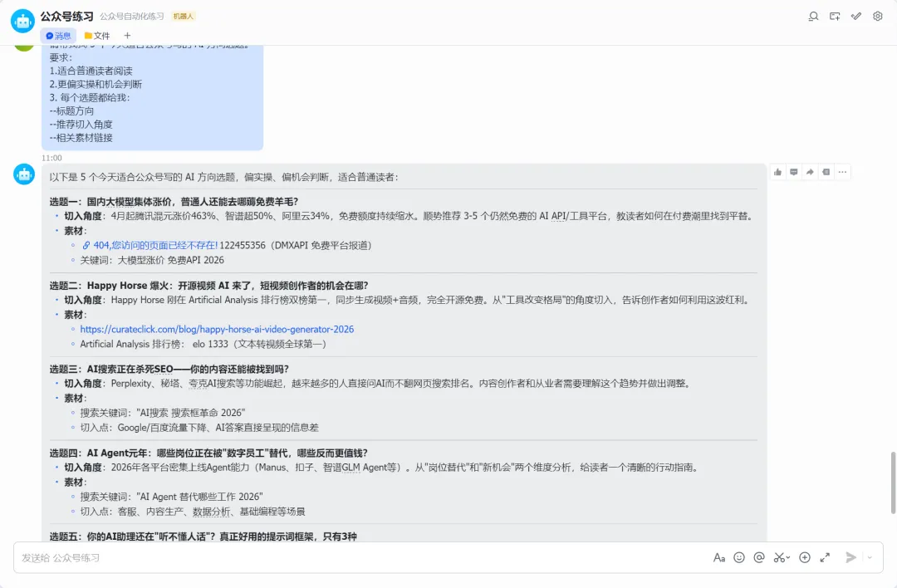
Task: Open the emoji picker
Action: click(739, 557)
